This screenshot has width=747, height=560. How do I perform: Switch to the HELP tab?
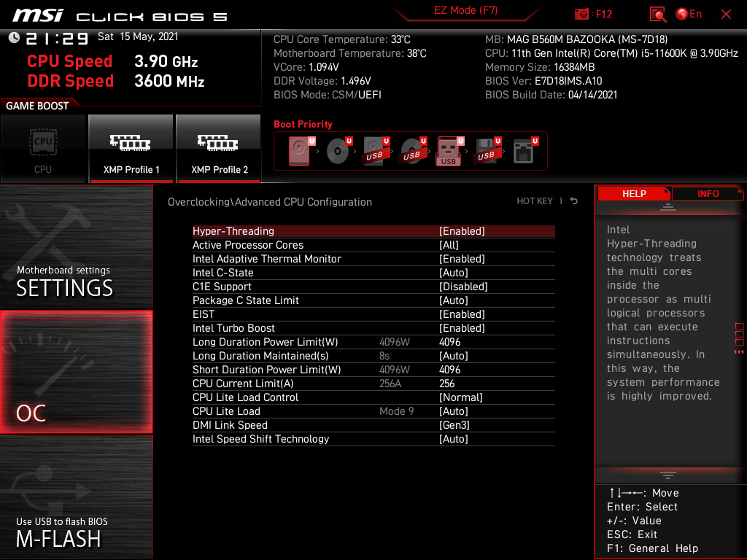pyautogui.click(x=634, y=194)
